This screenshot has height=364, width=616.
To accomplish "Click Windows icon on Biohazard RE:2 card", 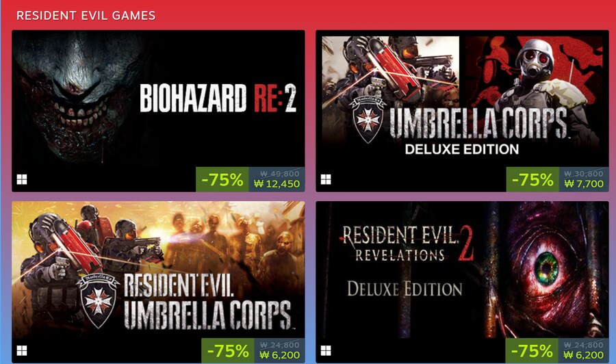I will click(x=22, y=179).
